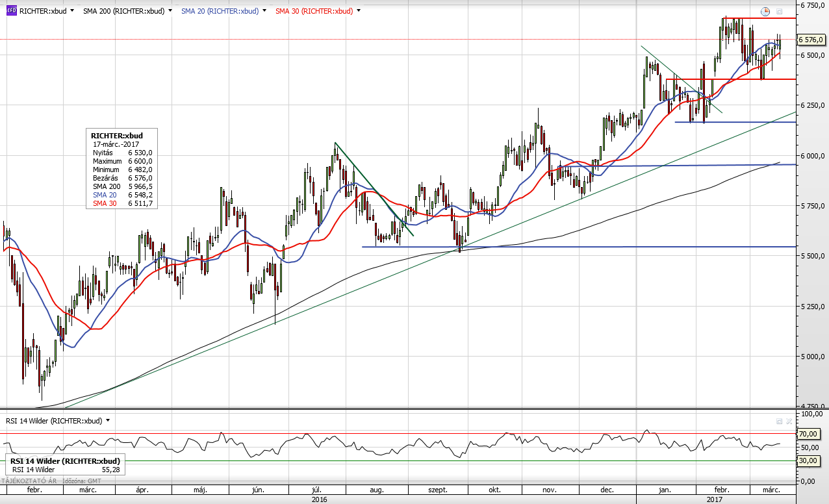Select the red resistance line near 6 700
The image size is (829, 504).
(x=760, y=18)
